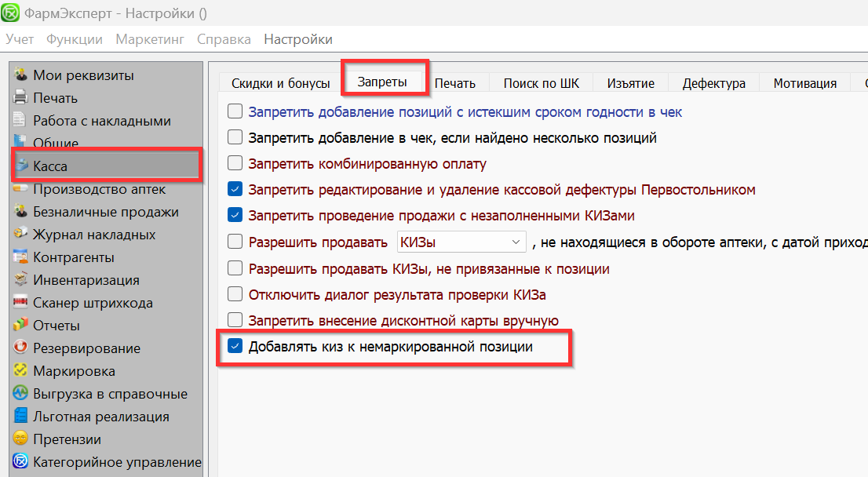This screenshot has width=868, height=477.
Task: Click the Претензии smiley icon
Action: (x=21, y=439)
